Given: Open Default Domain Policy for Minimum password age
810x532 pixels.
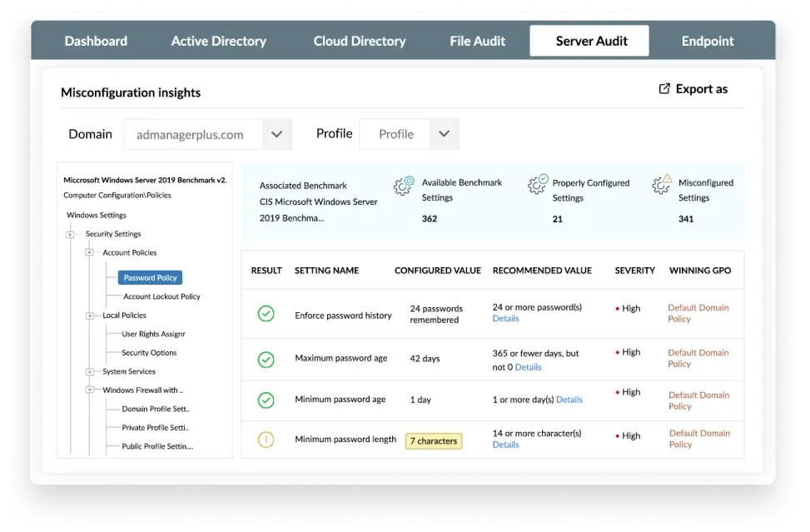Looking at the screenshot, I should (698, 400).
